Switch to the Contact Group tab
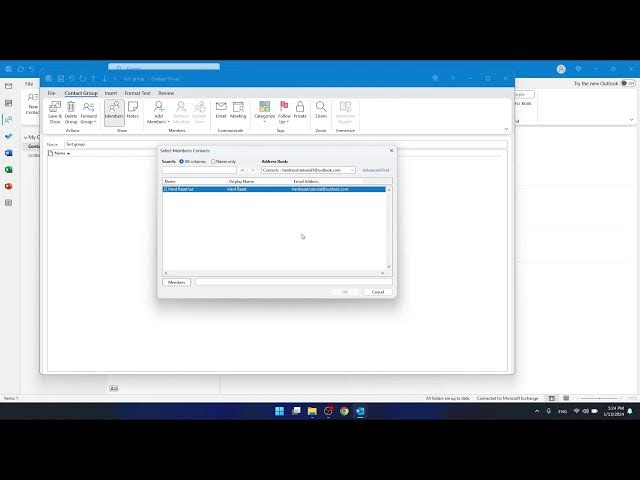Image resolution: width=640 pixels, height=480 pixels. pos(81,93)
